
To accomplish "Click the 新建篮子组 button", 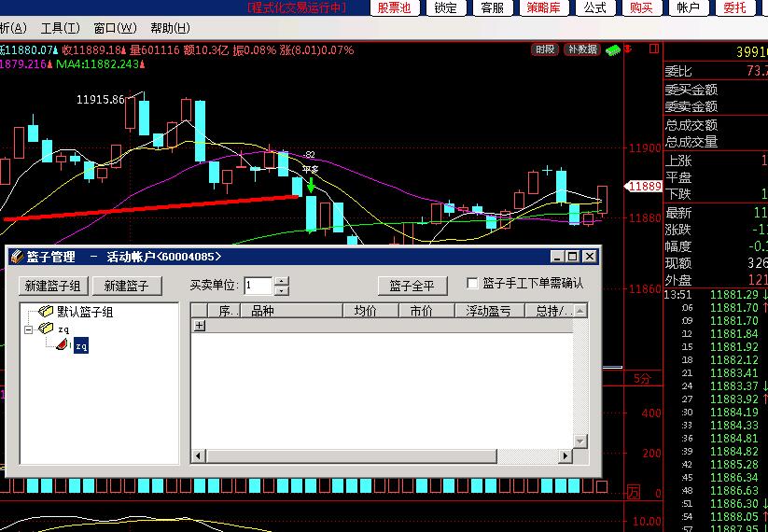I will coord(53,287).
